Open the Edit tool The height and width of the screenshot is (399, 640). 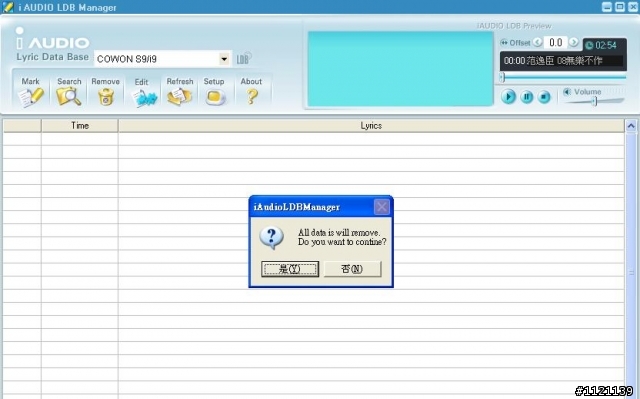(x=144, y=98)
